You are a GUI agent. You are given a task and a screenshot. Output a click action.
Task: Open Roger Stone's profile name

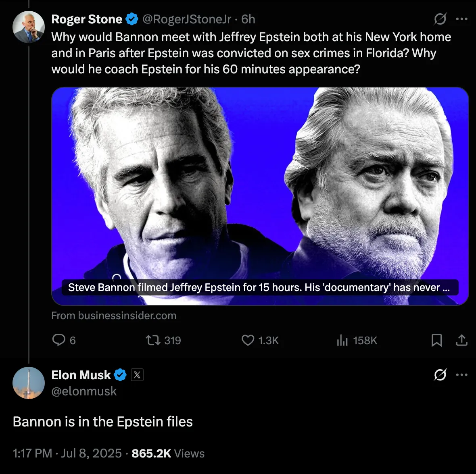pyautogui.click(x=87, y=19)
